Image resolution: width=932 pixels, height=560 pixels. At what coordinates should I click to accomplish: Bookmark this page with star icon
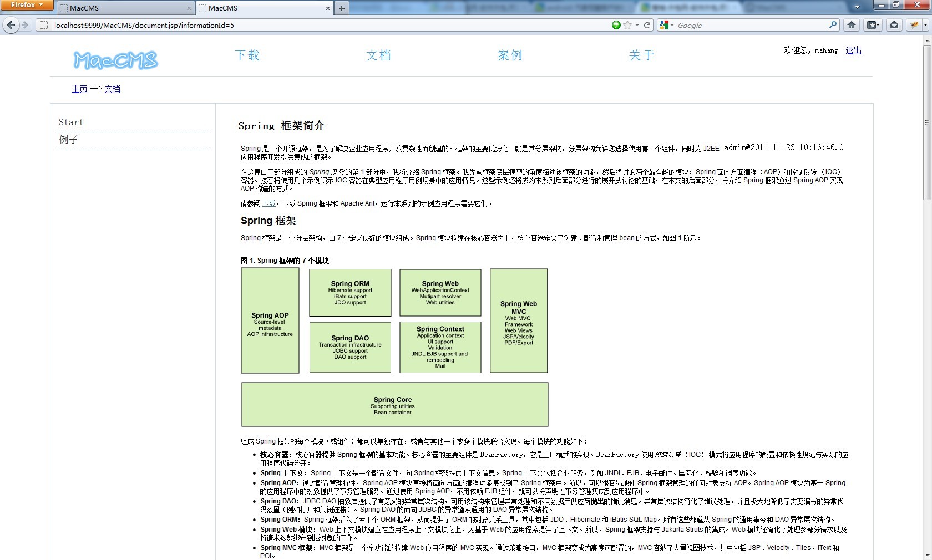click(627, 25)
